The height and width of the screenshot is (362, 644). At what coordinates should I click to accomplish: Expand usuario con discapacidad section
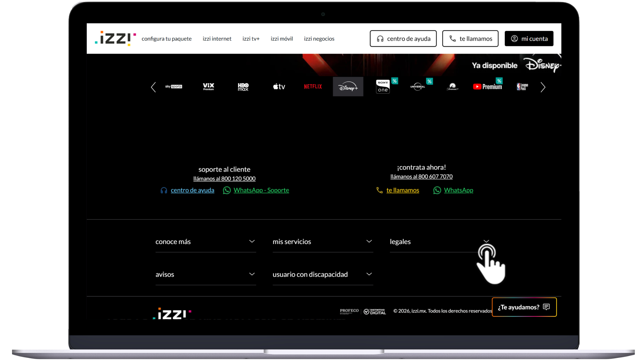[x=323, y=275]
